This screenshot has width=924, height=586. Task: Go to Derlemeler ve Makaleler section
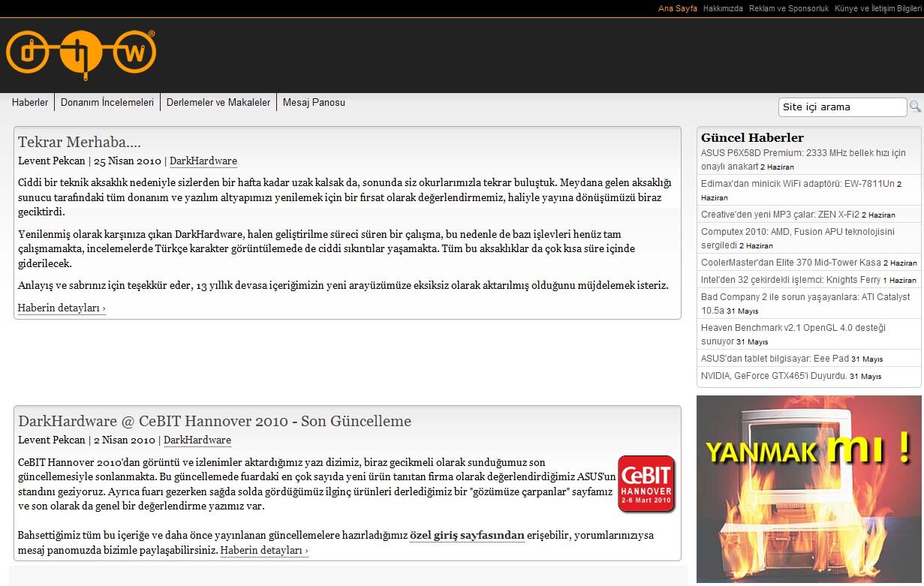218,103
